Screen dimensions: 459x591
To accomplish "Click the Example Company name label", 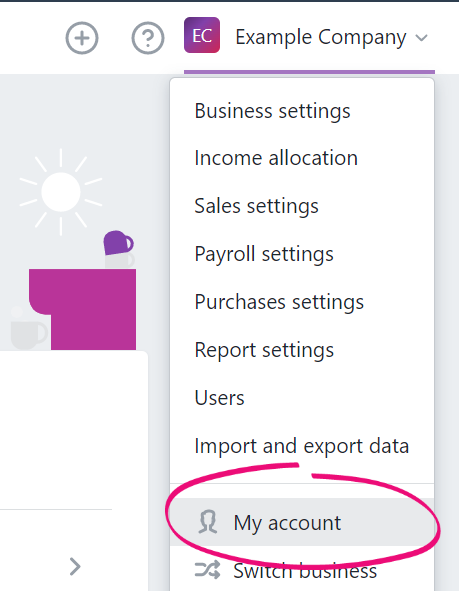I will (x=321, y=38).
